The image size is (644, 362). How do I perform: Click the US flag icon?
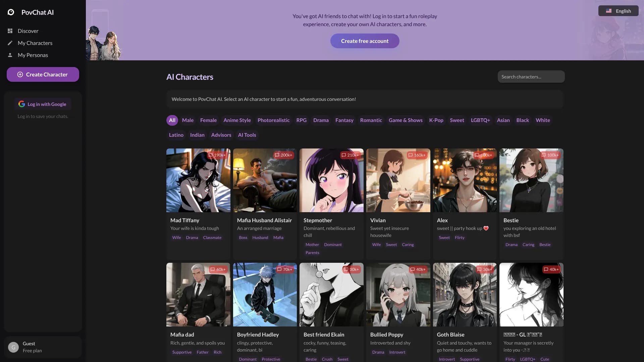coord(609,11)
